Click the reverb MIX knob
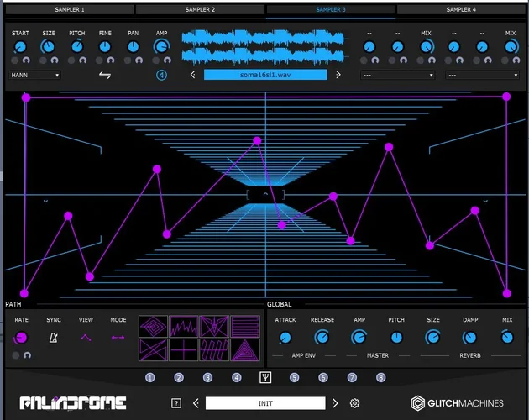 507,338
